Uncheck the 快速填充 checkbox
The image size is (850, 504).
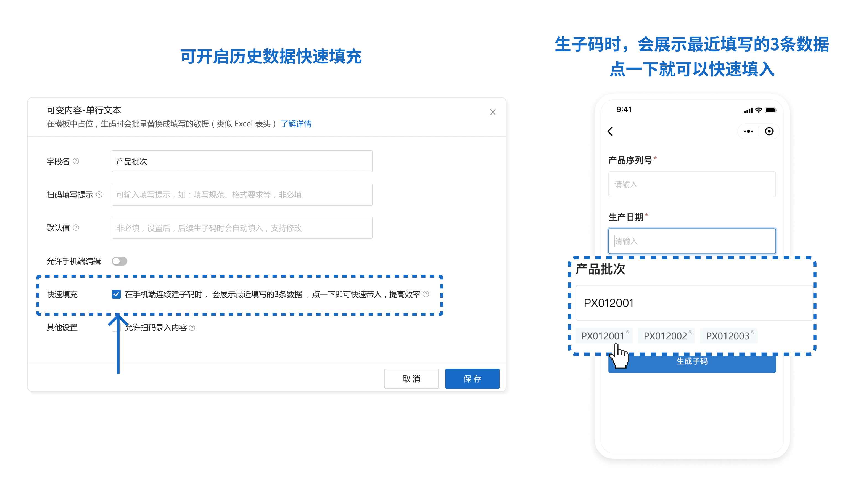pos(116,294)
